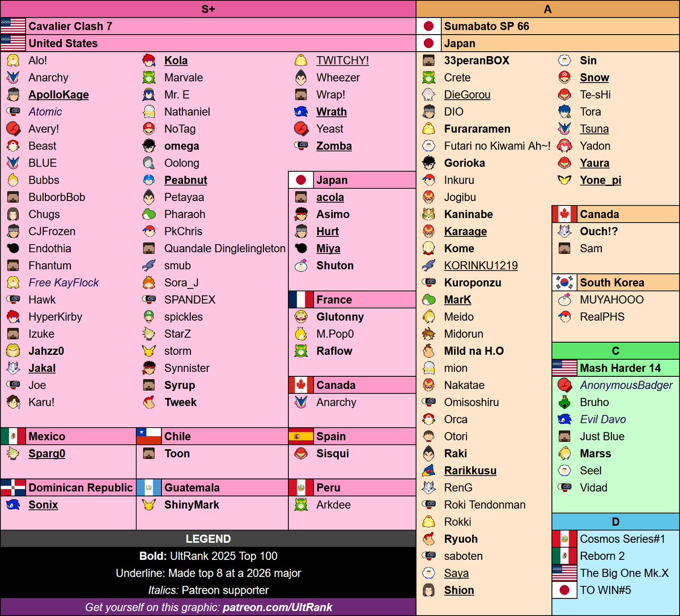Screen dimensions: 680x616
Task: Click the Peru flag beside Cosmos Series#1
Action: (x=564, y=539)
